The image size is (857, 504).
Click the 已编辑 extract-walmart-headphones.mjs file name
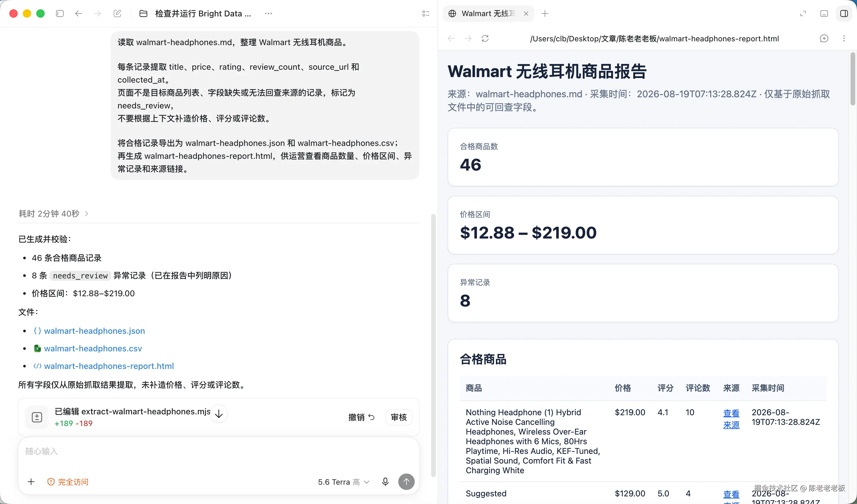133,411
